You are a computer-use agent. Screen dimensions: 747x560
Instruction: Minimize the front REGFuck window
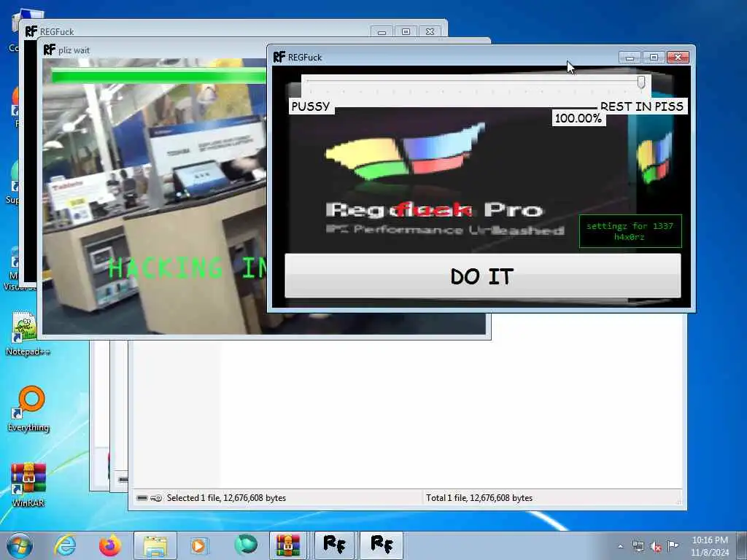[630, 58]
